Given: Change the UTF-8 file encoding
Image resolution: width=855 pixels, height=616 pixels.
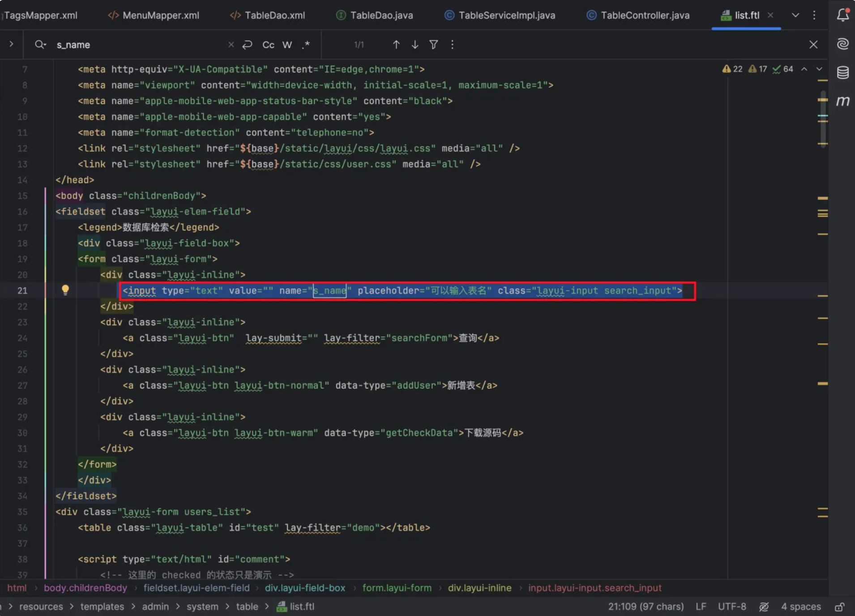Looking at the screenshot, I should coord(732,607).
